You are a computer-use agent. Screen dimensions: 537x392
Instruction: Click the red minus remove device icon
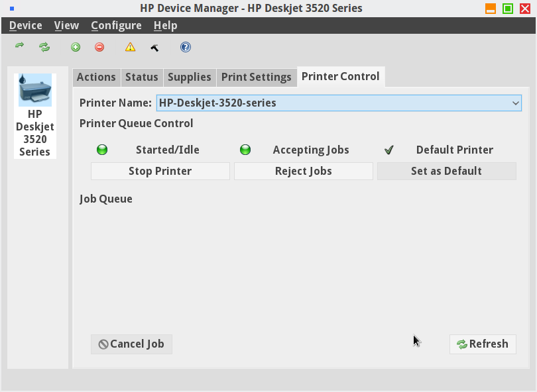[99, 47]
